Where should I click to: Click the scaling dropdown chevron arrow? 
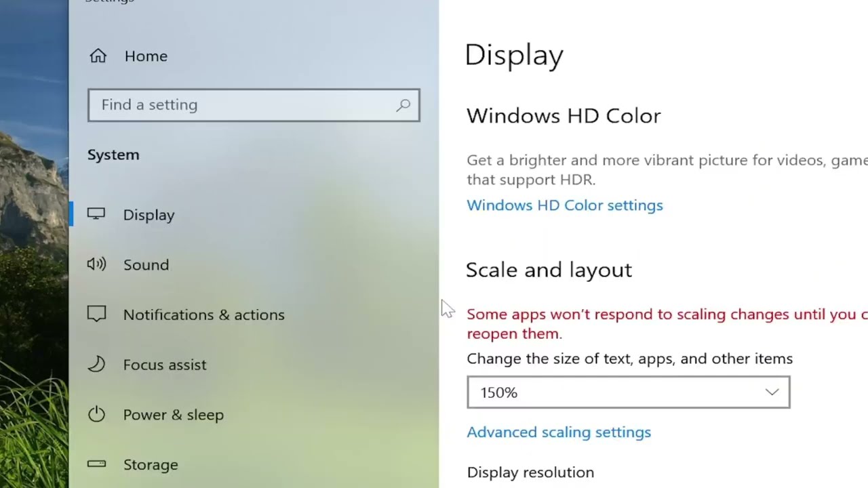coord(772,392)
